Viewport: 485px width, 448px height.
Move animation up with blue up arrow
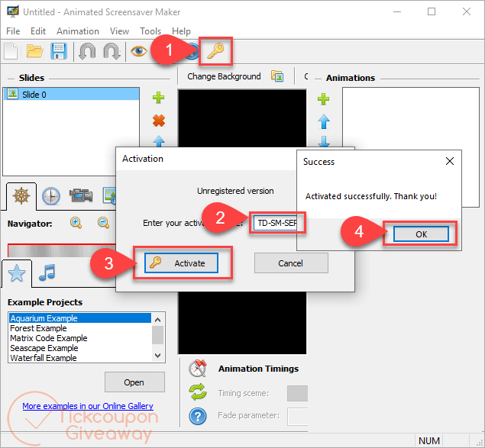[x=324, y=121]
